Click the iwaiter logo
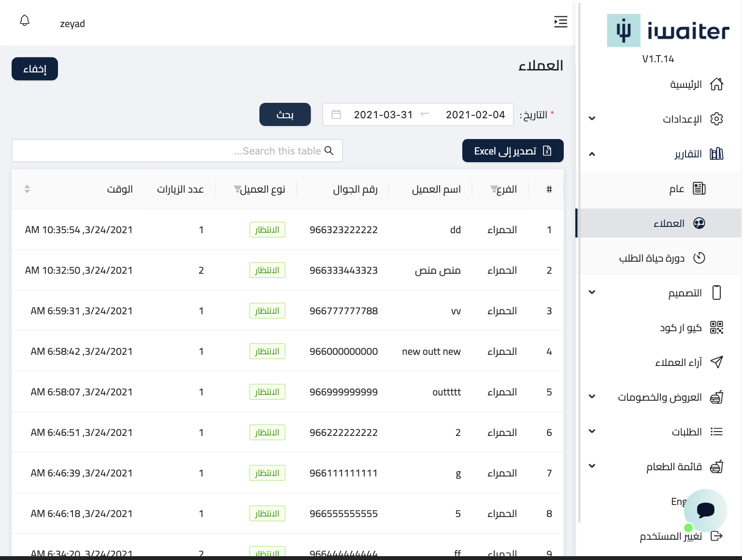This screenshot has height=560, width=742. point(668,31)
